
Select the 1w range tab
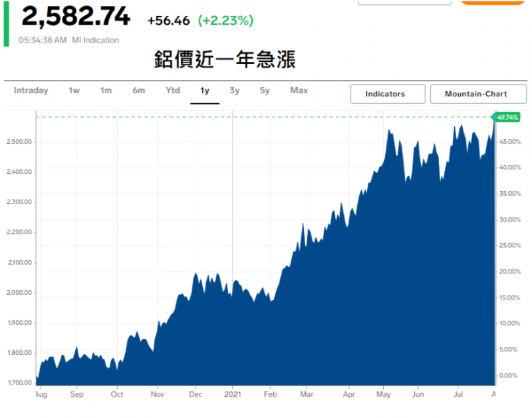click(x=74, y=91)
